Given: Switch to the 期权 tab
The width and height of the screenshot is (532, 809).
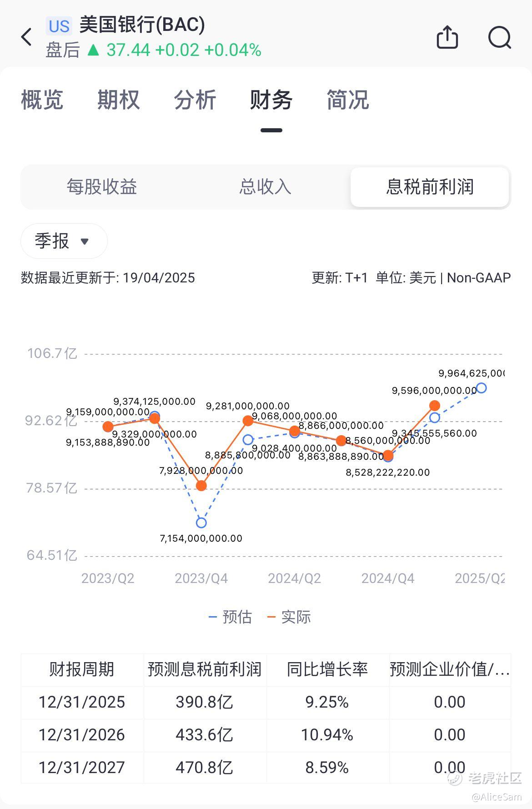Looking at the screenshot, I should 118,100.
